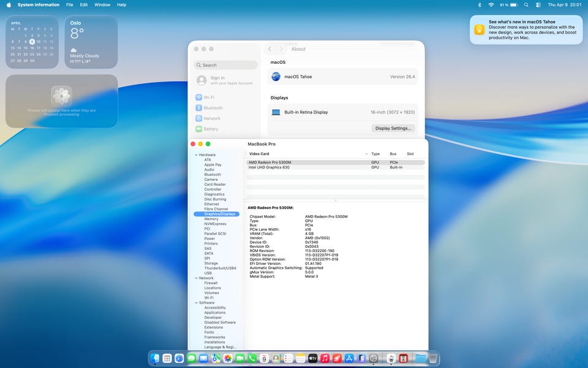
Task: Select AMD Radeon Pro 5300M row
Action: (x=335, y=163)
